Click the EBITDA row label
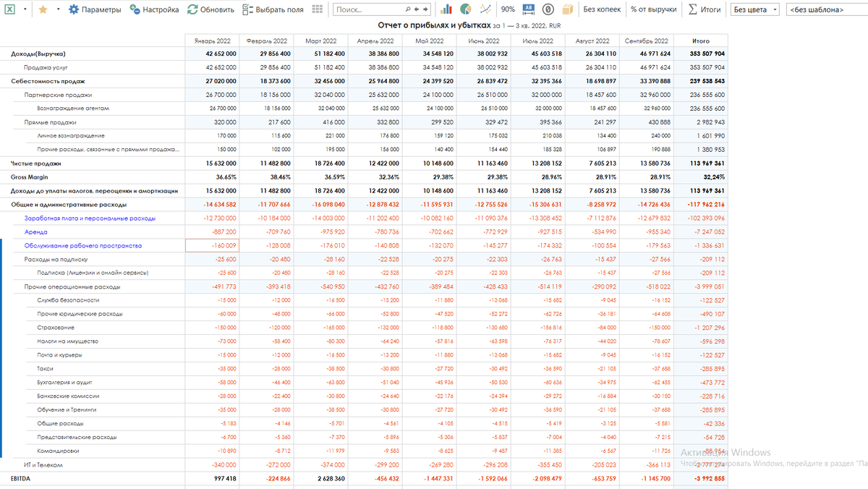 coord(21,479)
